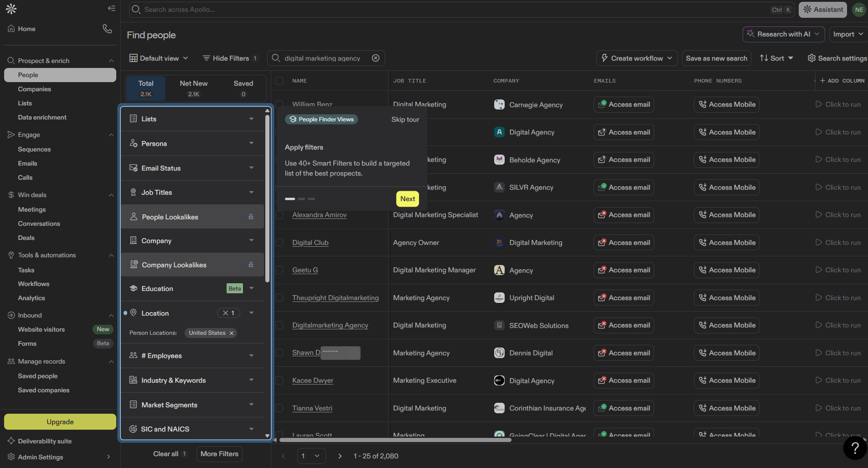The image size is (868, 468).
Task: Click the Beholde Agency company logo
Action: pos(500,160)
